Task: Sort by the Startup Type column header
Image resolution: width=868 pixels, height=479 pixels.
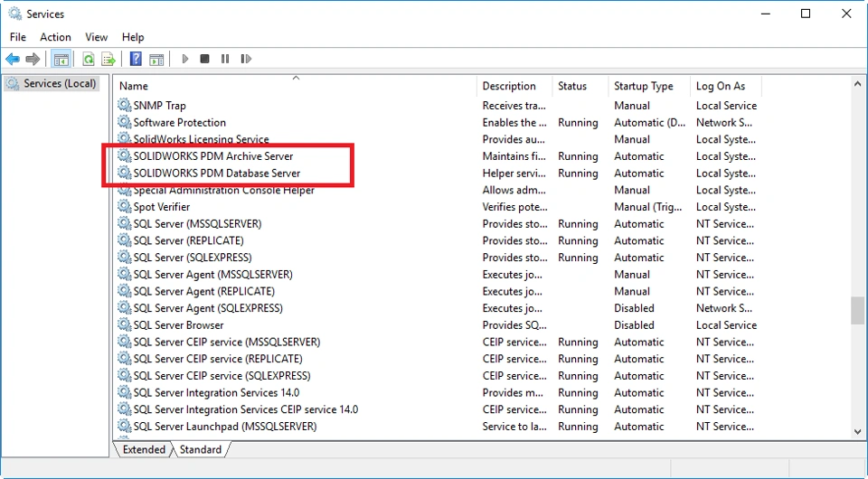Action: point(649,86)
